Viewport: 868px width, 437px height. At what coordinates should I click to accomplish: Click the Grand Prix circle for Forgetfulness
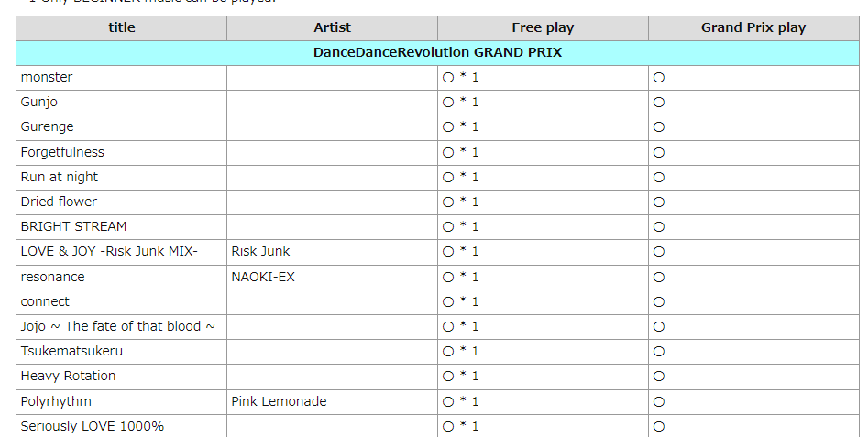658,153
